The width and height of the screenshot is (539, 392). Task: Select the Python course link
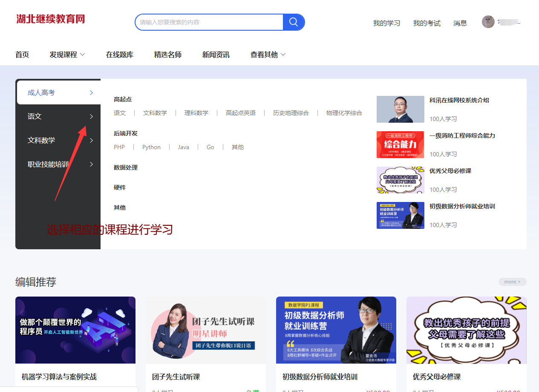click(x=151, y=147)
